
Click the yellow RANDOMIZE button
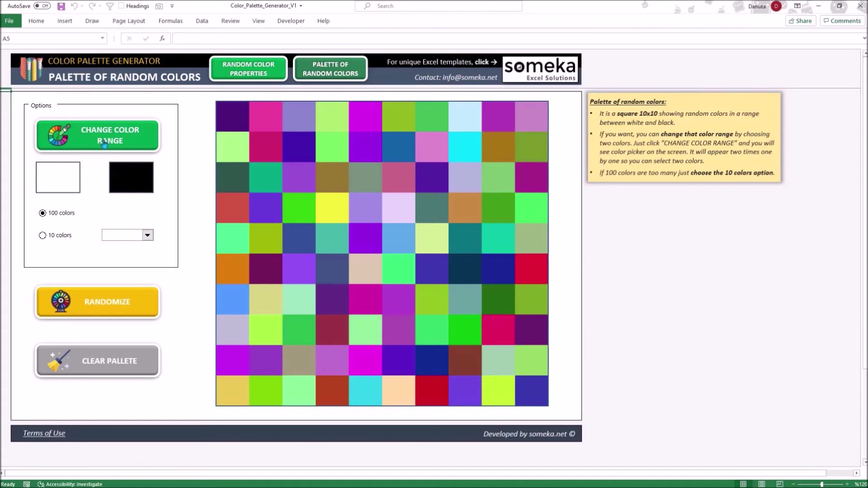pyautogui.click(x=97, y=302)
